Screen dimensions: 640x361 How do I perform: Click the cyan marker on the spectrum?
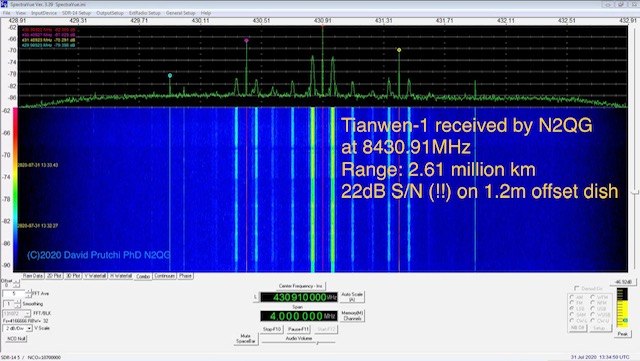coord(170,76)
